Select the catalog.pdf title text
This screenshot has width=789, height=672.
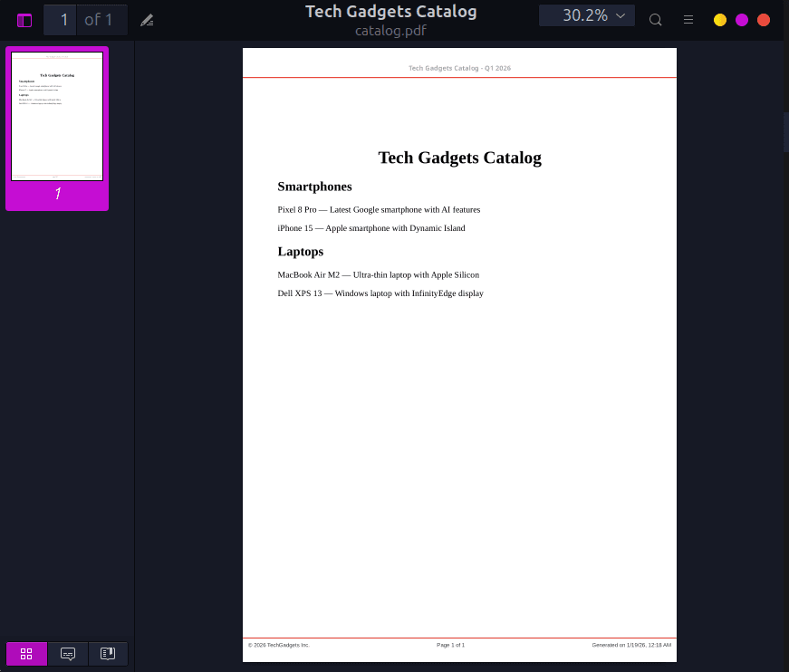click(390, 30)
